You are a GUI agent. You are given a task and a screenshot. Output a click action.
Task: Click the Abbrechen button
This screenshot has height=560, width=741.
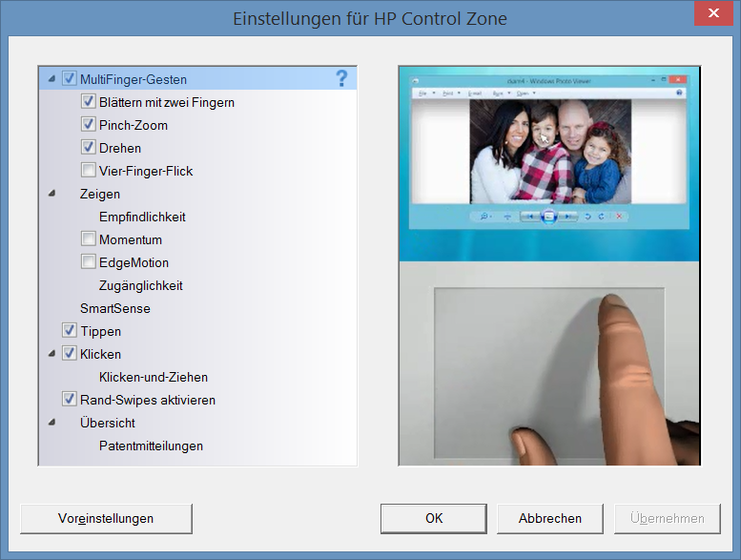[550, 518]
